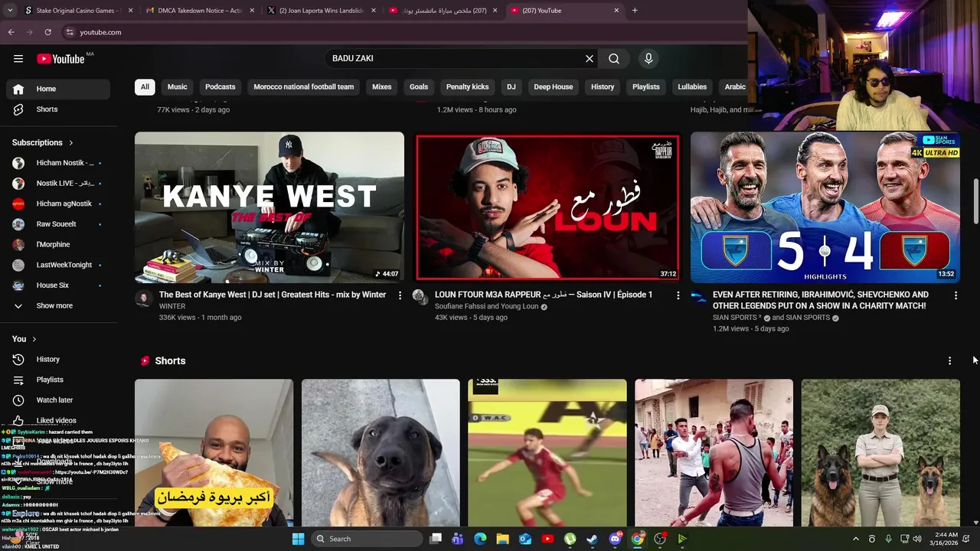
Task: Open Liked videos in the sidebar
Action: pyautogui.click(x=58, y=420)
